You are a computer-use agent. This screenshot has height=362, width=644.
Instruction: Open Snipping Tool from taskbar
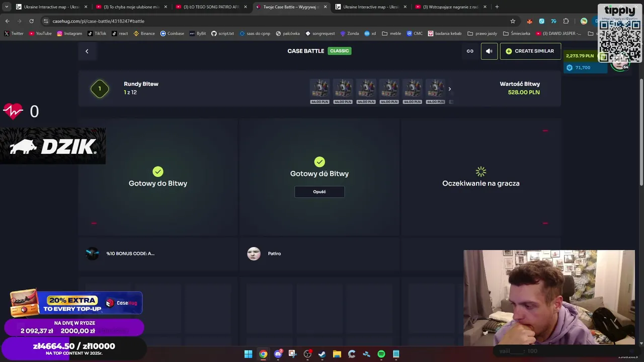292,354
